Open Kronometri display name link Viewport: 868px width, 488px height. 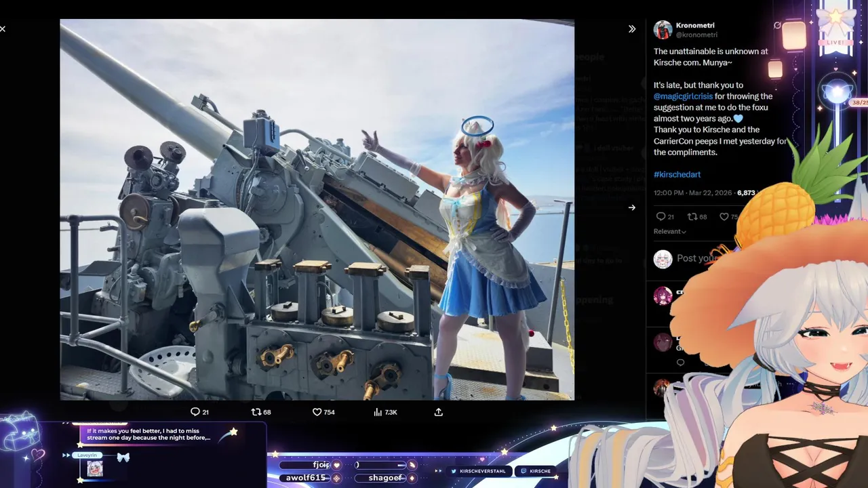(695, 25)
